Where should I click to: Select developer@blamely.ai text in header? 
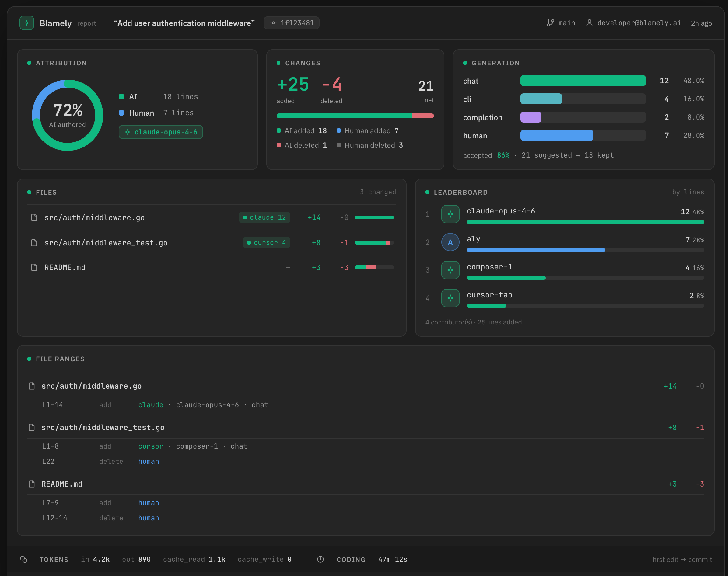click(x=639, y=23)
